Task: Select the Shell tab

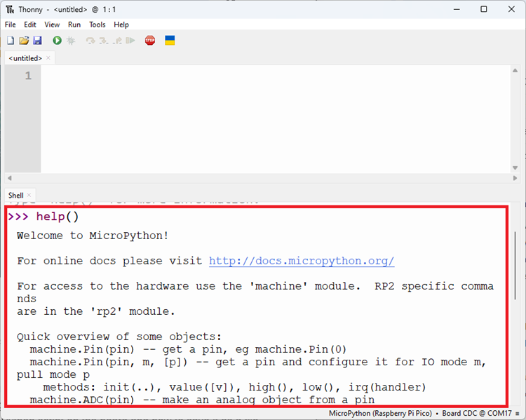Action: click(15, 195)
